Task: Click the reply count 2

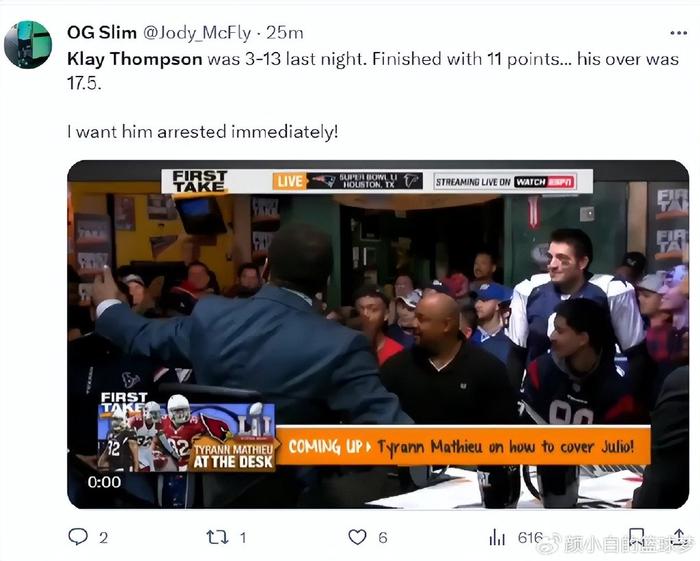Action: (103, 538)
